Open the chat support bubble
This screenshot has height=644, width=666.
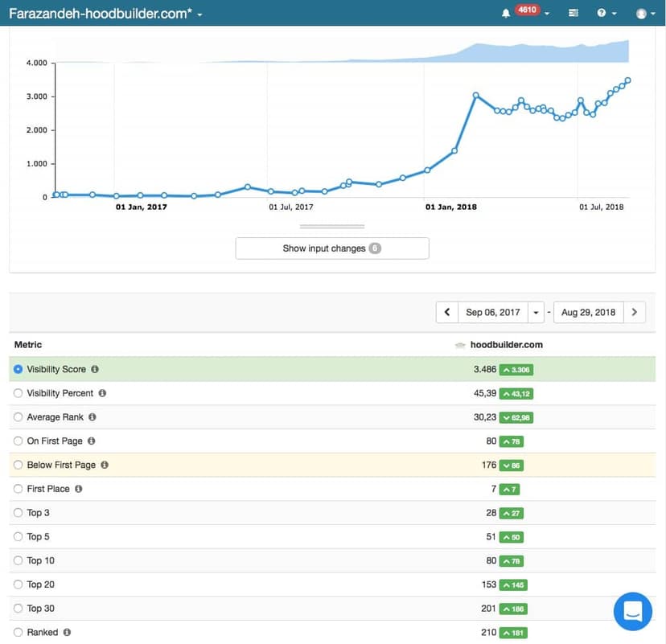(x=632, y=612)
